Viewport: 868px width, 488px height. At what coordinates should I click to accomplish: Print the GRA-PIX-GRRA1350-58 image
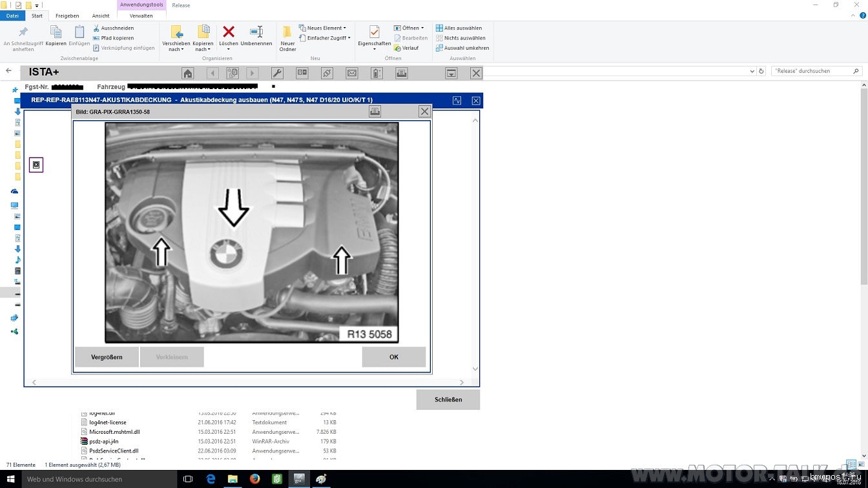[375, 112]
